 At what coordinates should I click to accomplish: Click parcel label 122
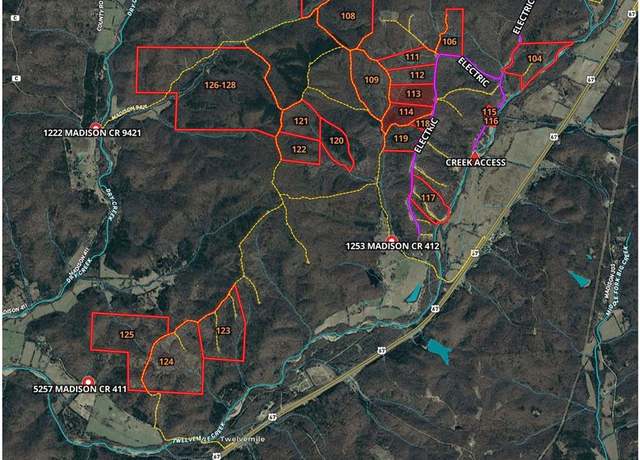coord(299,149)
